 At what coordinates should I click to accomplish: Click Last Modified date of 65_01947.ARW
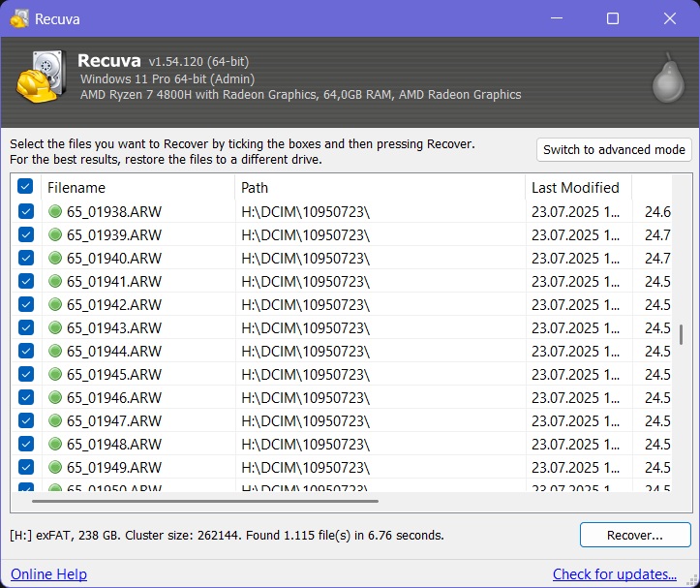(575, 420)
